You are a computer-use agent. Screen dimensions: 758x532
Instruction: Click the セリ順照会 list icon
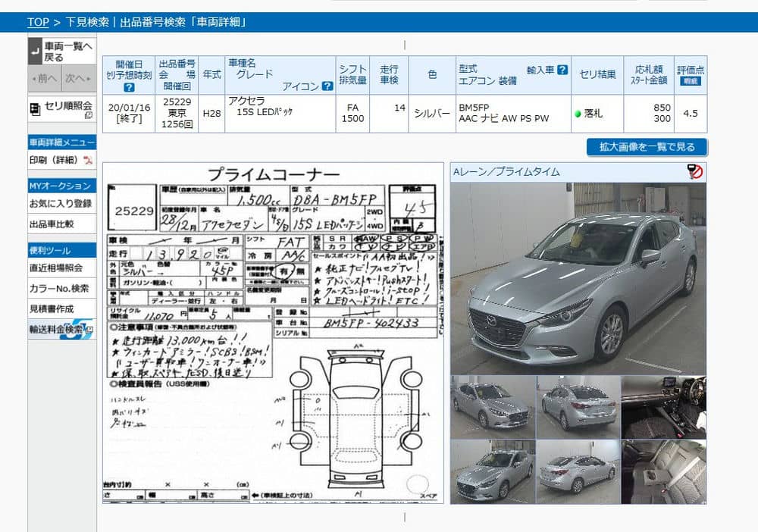[x=35, y=109]
